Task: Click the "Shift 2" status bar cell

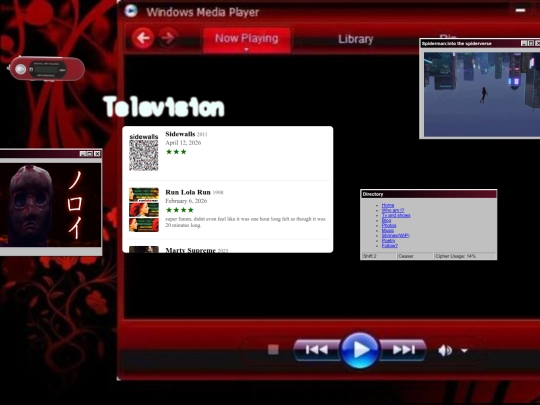Action: [378, 256]
